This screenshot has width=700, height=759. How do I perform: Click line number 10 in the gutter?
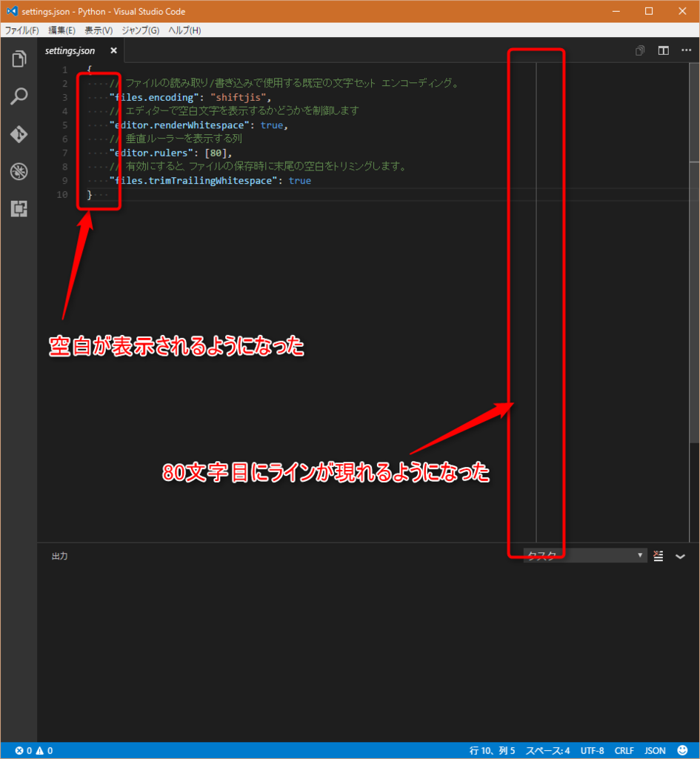click(x=62, y=195)
